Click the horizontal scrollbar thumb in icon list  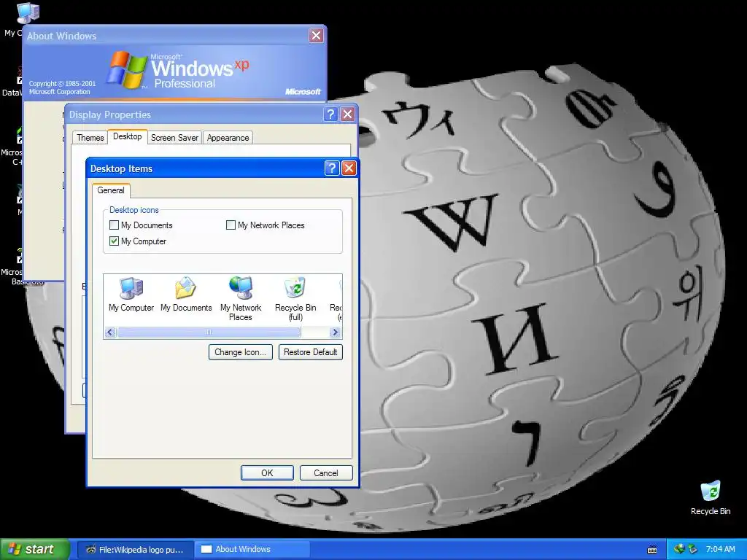click(209, 332)
